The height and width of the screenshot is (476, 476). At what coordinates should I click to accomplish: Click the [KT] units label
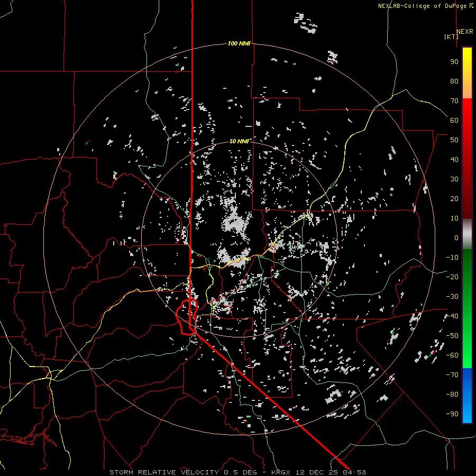coord(451,36)
